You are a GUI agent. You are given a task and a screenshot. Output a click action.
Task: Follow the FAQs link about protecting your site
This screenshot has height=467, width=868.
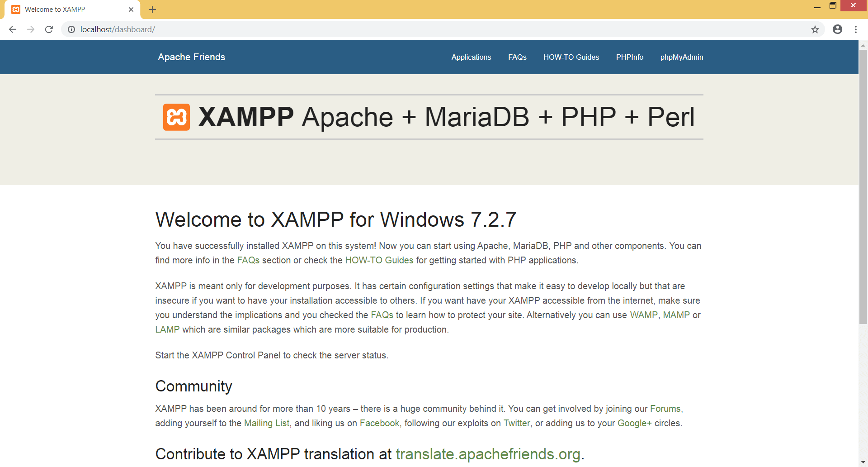tap(382, 315)
